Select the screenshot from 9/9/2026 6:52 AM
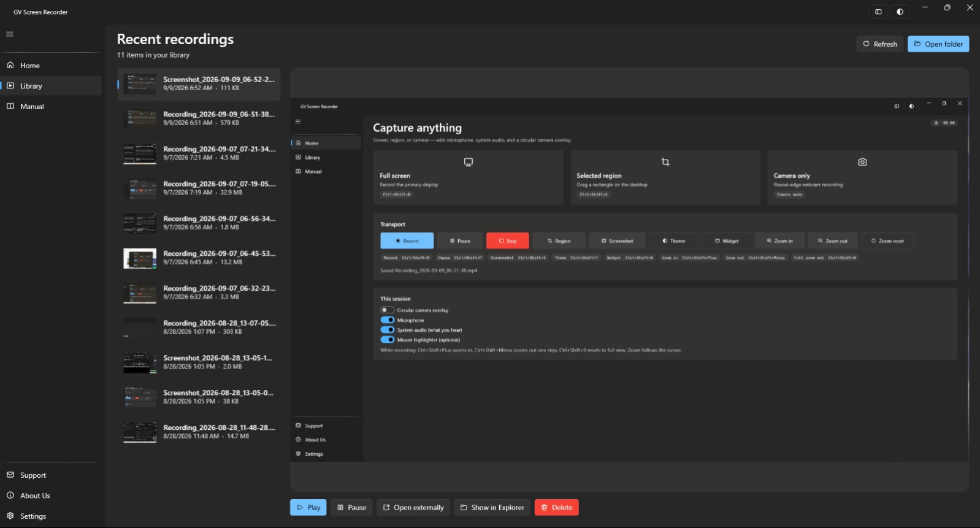The height and width of the screenshot is (528, 980). [199, 84]
